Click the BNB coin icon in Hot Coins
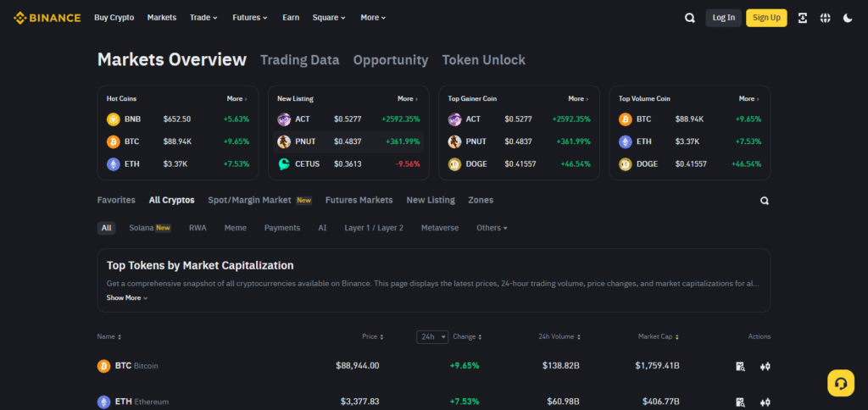This screenshot has width=868, height=410. click(x=114, y=119)
